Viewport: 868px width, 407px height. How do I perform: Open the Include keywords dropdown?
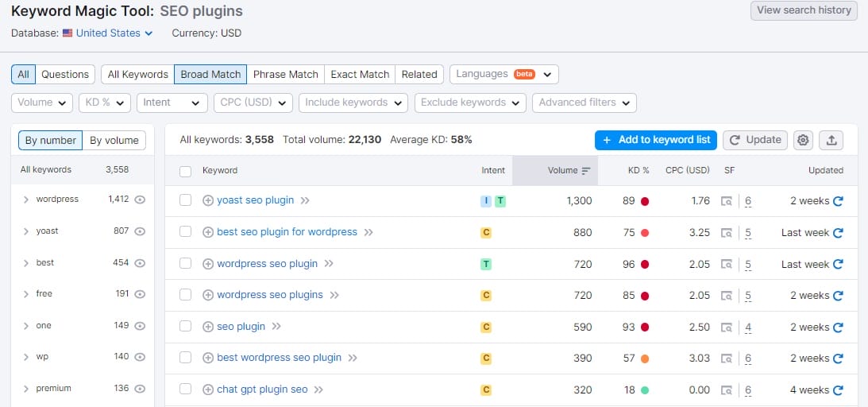353,103
